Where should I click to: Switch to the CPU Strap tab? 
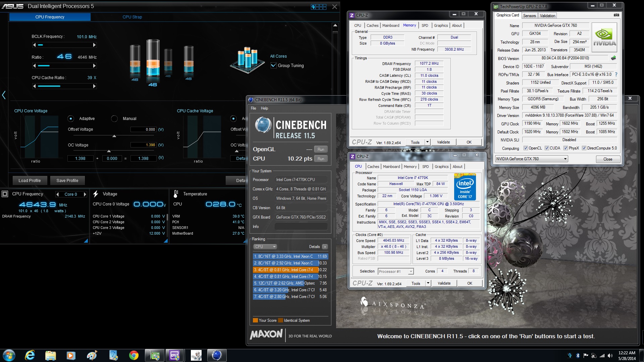click(x=132, y=17)
